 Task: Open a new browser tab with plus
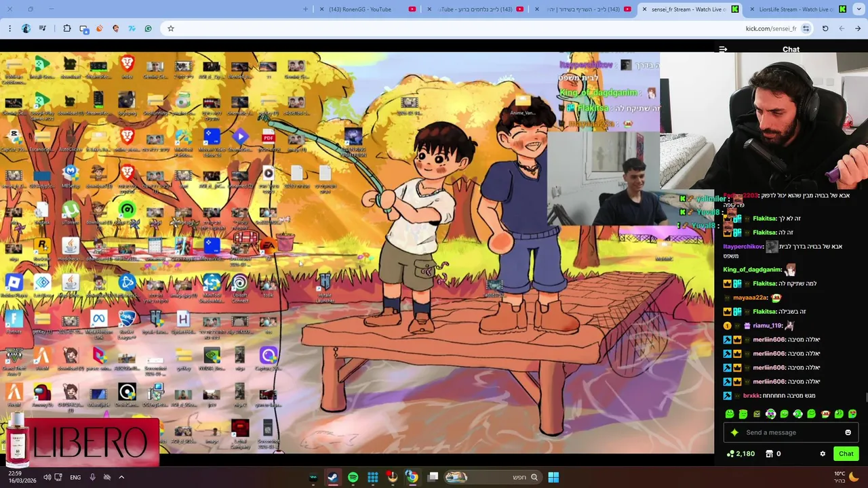305,9
